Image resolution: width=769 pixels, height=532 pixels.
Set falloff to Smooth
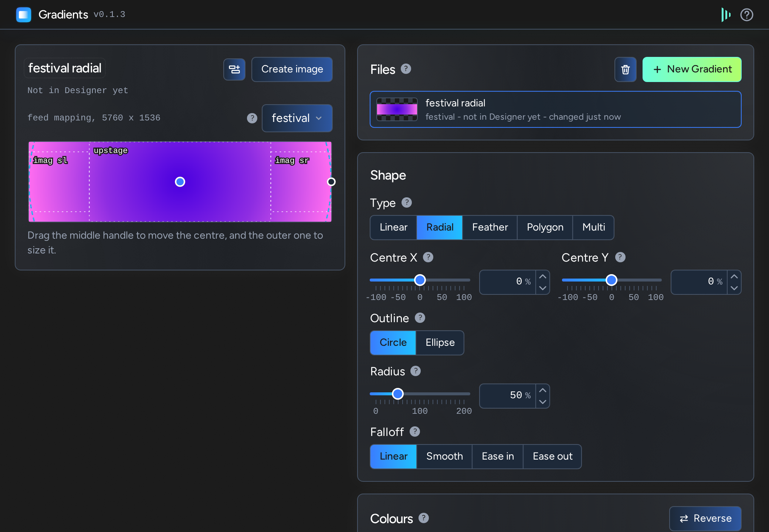444,456
